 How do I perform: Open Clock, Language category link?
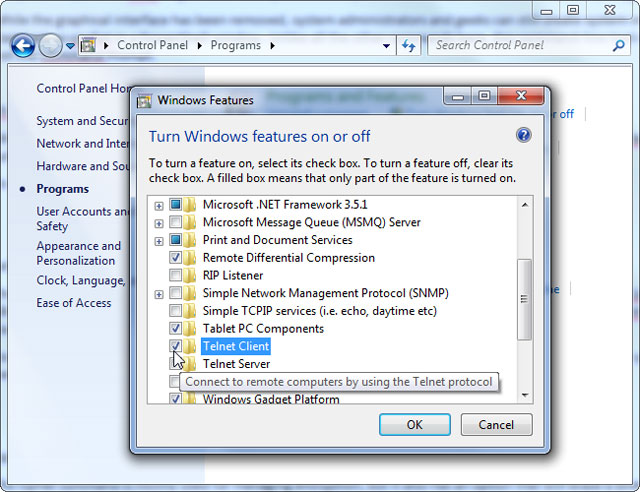(x=81, y=281)
